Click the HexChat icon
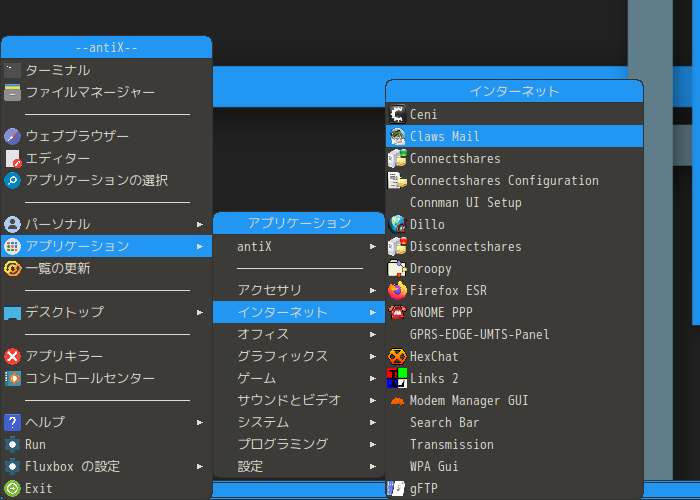The height and width of the screenshot is (500, 700). [397, 356]
